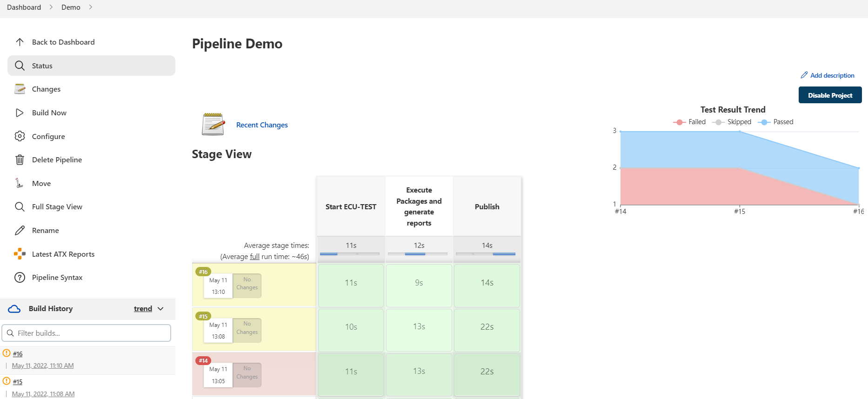The image size is (868, 399).
Task: Click the Start ECU-TEST average time progress bar
Action: (350, 254)
